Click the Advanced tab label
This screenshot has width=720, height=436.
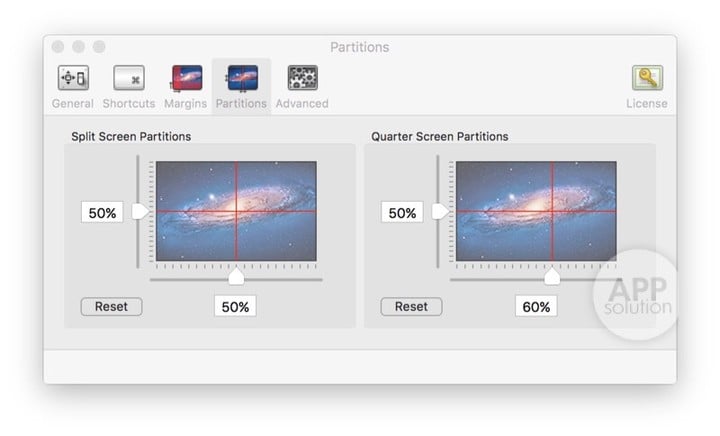click(302, 103)
